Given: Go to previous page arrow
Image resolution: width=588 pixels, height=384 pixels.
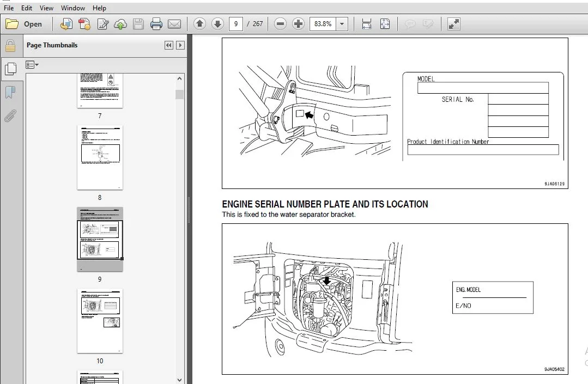Looking at the screenshot, I should tap(199, 24).
